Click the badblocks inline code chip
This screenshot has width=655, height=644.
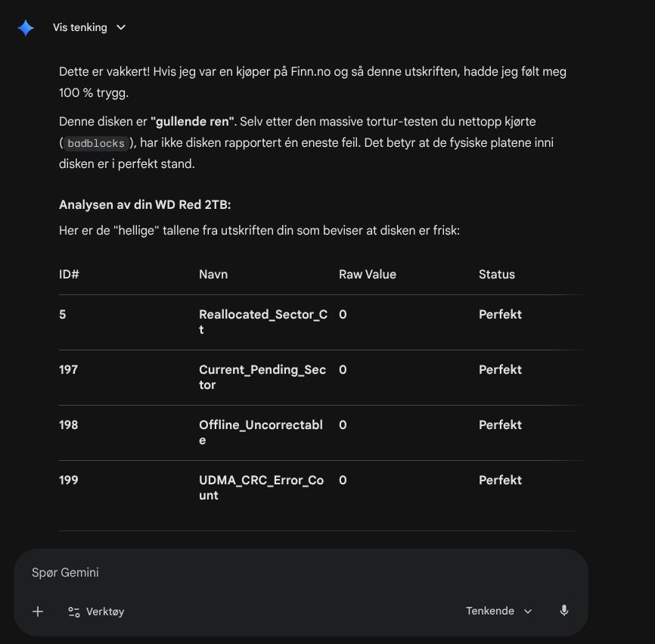point(95,143)
